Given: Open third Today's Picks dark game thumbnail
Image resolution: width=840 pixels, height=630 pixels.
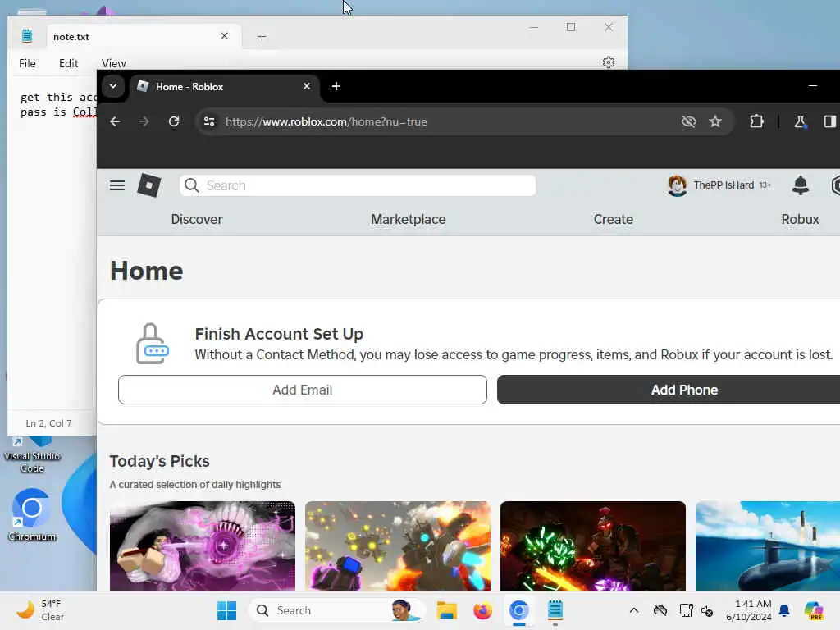Looking at the screenshot, I should (x=593, y=546).
